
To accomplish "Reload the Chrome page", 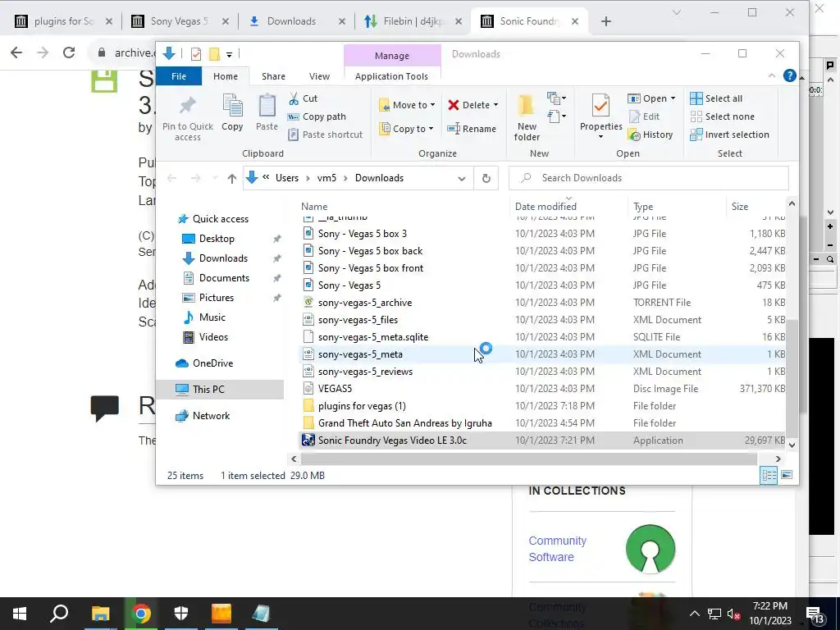I will click(69, 52).
